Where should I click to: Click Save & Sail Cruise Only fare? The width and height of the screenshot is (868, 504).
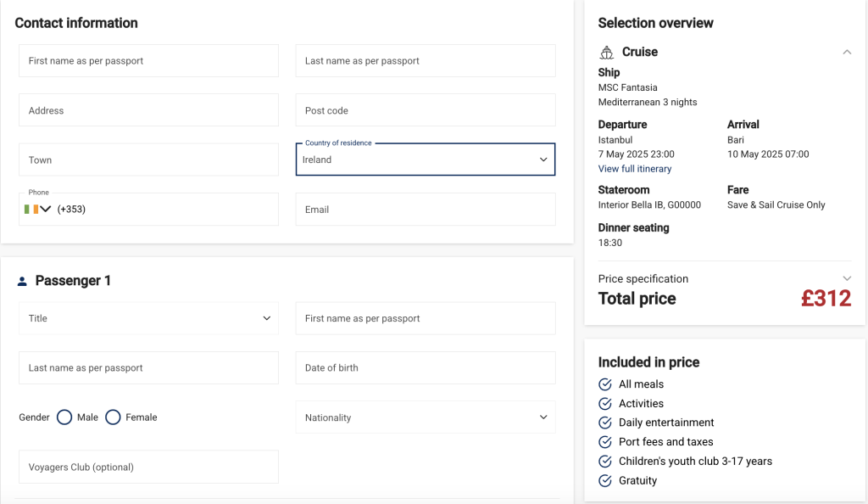click(776, 205)
